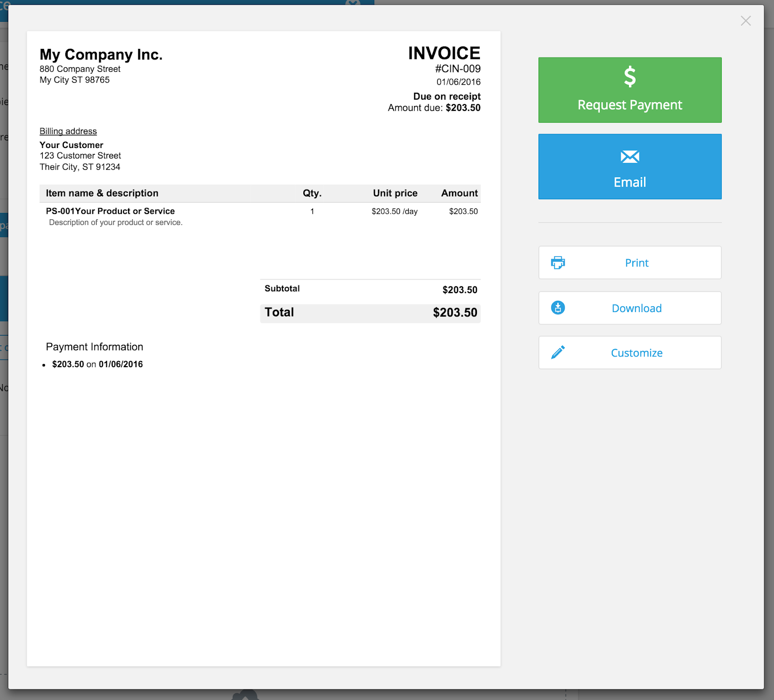Click the Your Customer name
This screenshot has height=700, width=774.
click(x=71, y=145)
